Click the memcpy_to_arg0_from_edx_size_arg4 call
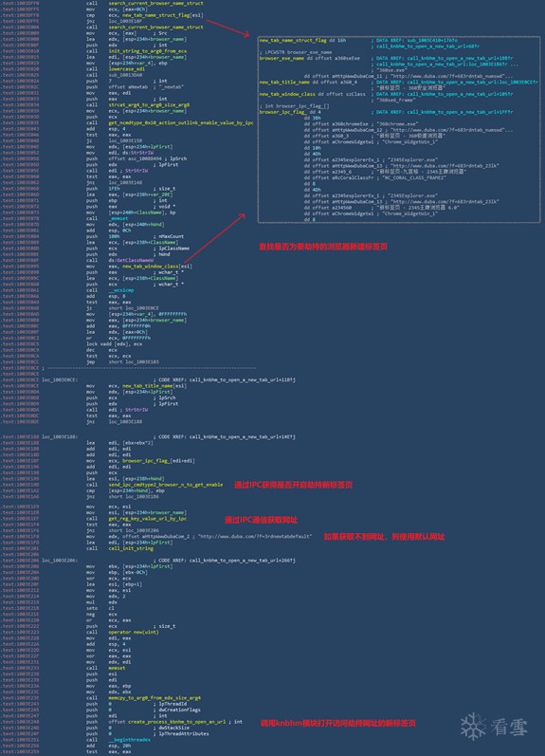The width and height of the screenshot is (545, 756). 154,697
